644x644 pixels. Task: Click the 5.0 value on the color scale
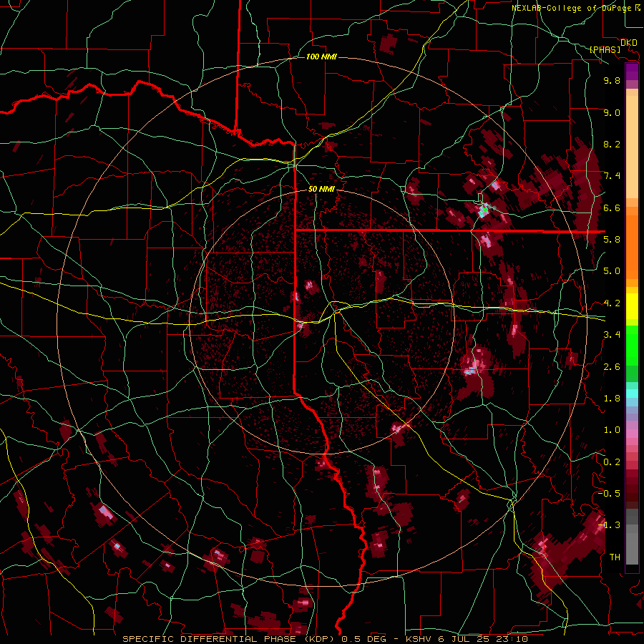(612, 271)
